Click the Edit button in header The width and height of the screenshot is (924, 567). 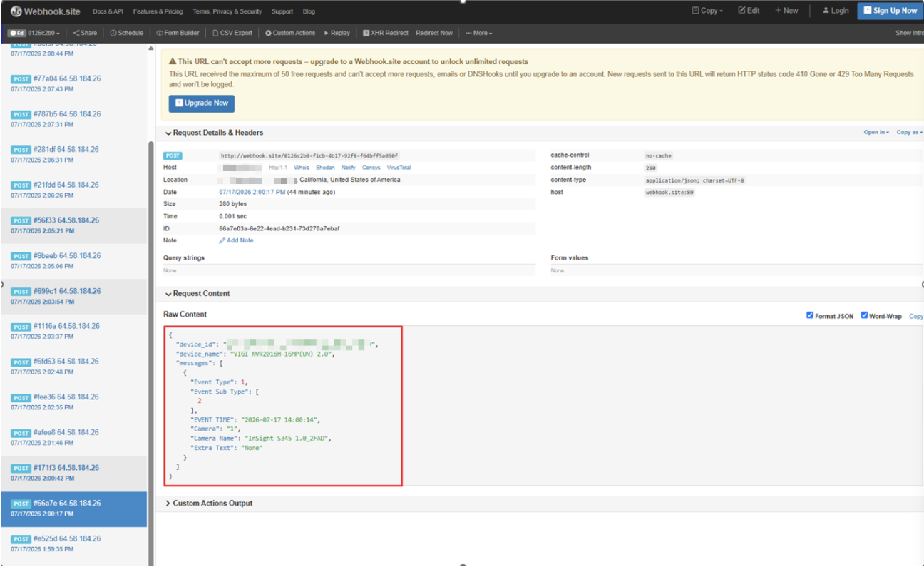click(x=749, y=11)
